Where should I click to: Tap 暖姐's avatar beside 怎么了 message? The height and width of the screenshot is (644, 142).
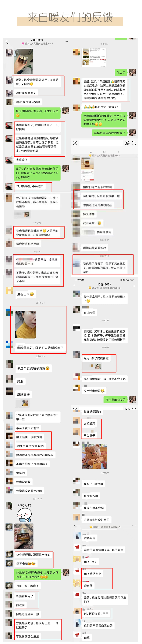tap(132, 73)
